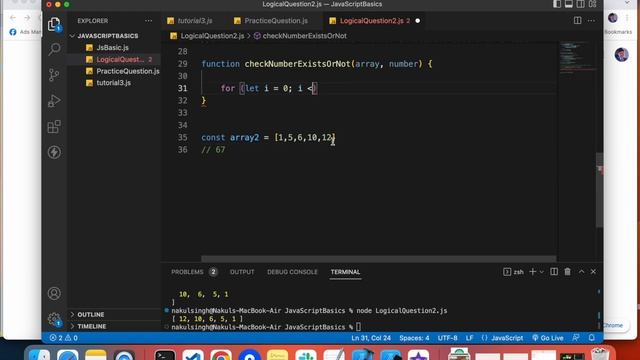Click the terminal prompt input
The height and width of the screenshot is (360, 640).
[x=358, y=327]
